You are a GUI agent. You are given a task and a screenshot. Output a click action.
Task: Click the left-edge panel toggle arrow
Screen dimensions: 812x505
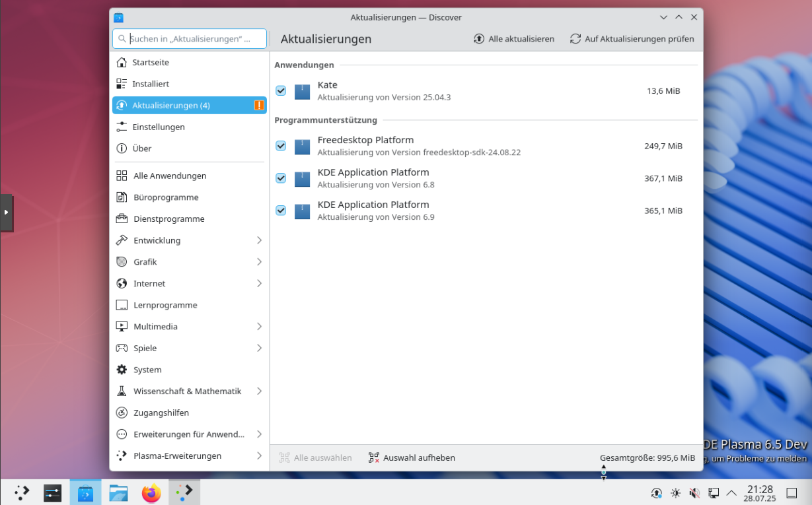click(x=6, y=212)
